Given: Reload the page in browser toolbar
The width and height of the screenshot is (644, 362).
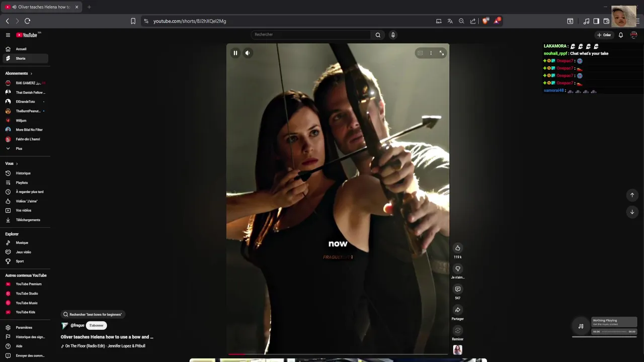Looking at the screenshot, I should pos(27,21).
